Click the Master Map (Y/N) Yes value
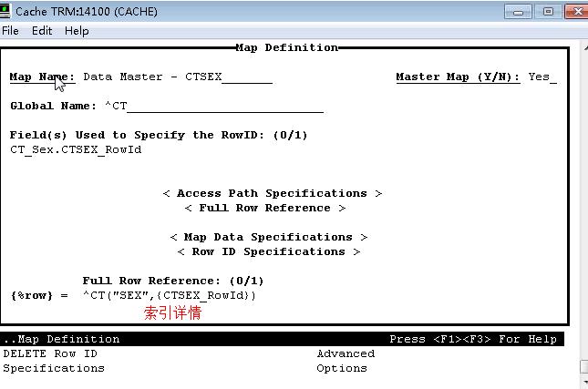This screenshot has width=588, height=389. click(x=542, y=77)
